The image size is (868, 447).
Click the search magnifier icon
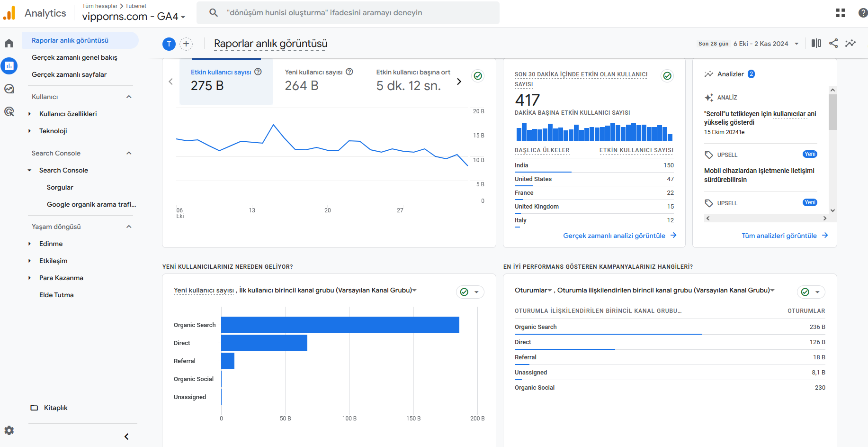(214, 13)
